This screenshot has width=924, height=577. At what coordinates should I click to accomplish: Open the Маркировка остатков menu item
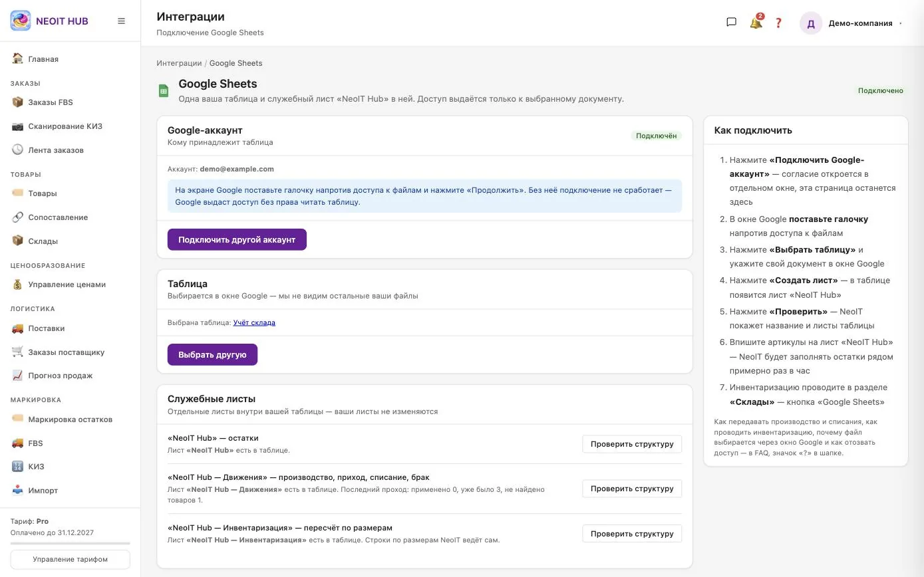tap(70, 419)
